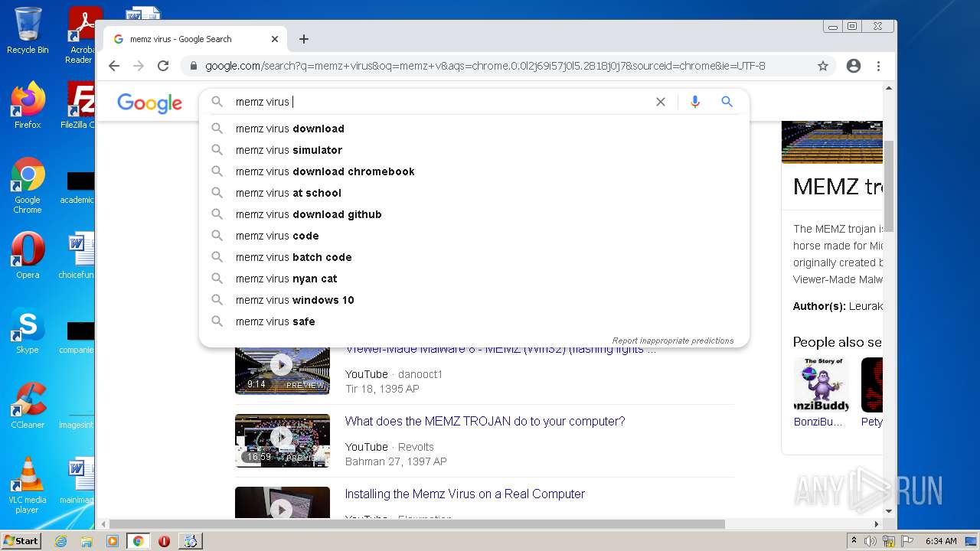This screenshot has height=551, width=980.
Task: Play the 9:14 video thumbnail preview
Action: 283,371
